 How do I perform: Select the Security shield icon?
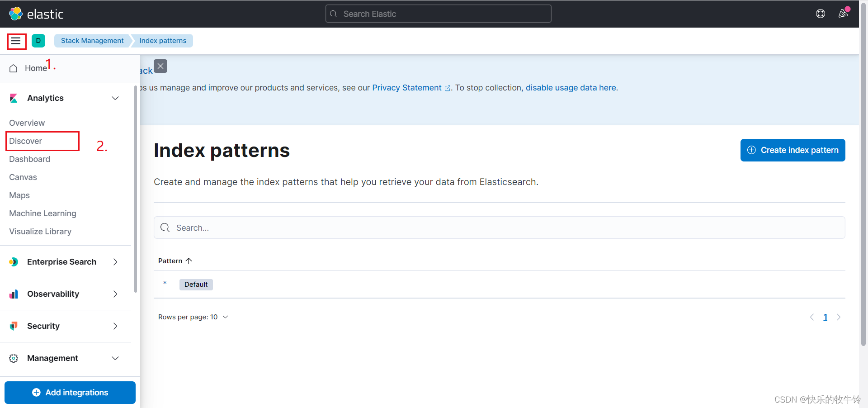coord(13,326)
